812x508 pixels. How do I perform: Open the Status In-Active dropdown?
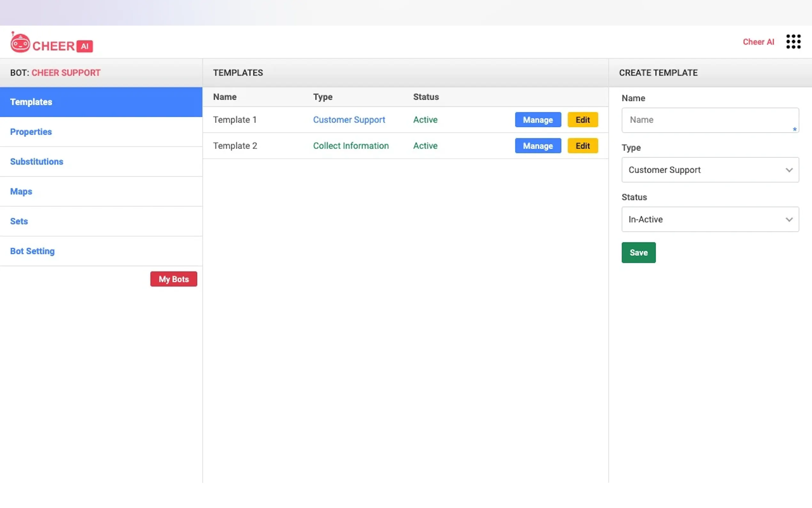coord(710,219)
